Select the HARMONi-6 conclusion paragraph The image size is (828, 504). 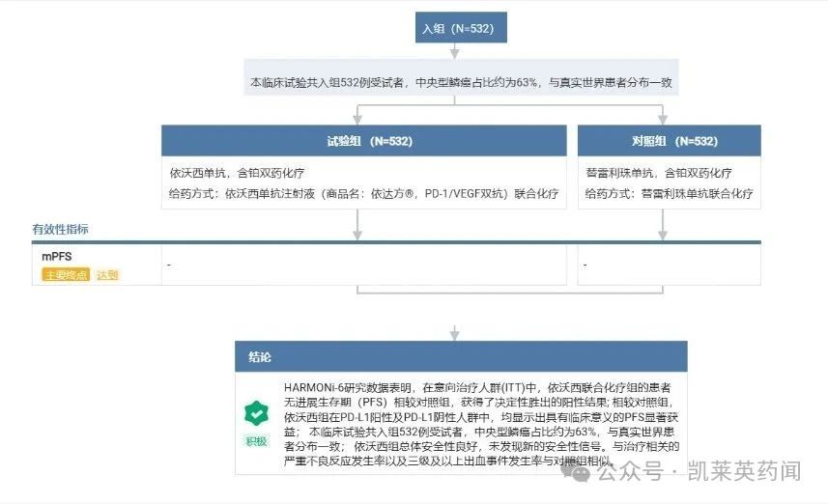[481, 424]
